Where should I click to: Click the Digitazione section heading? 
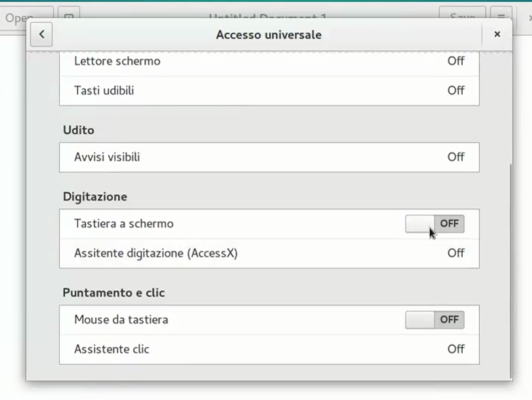(95, 197)
